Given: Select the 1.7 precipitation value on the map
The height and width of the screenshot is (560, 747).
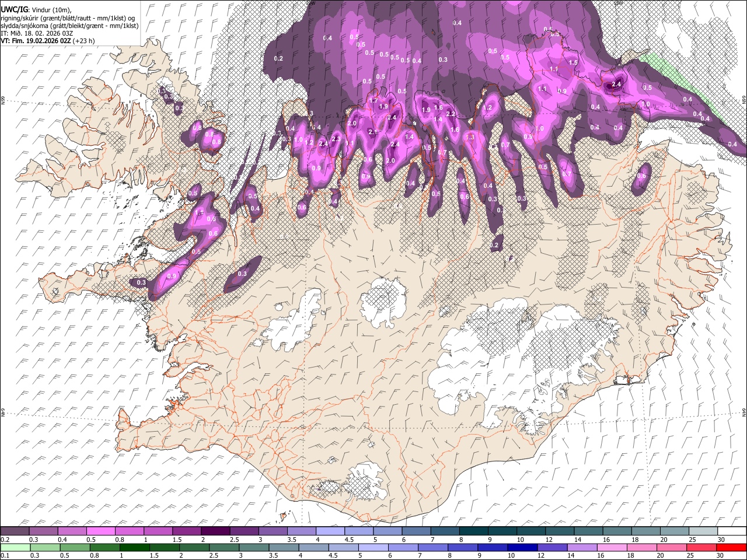Looking at the screenshot, I should click(x=373, y=101).
